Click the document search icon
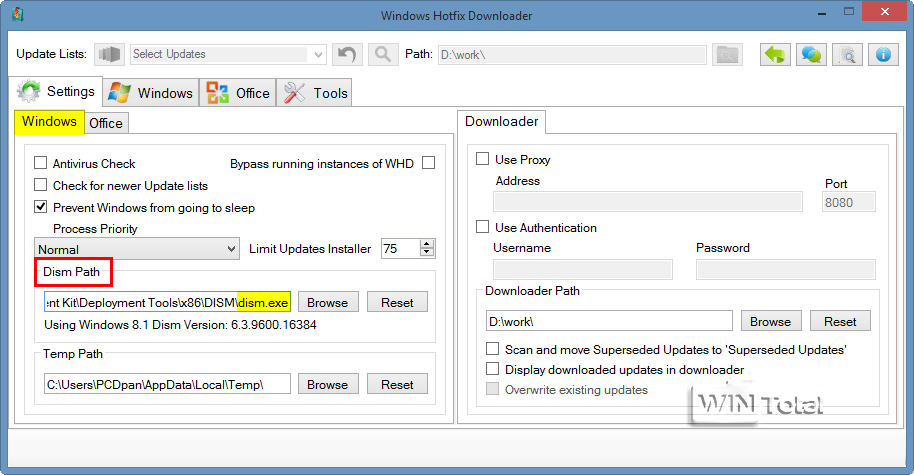Viewport: 914px width, 475px height. click(848, 55)
